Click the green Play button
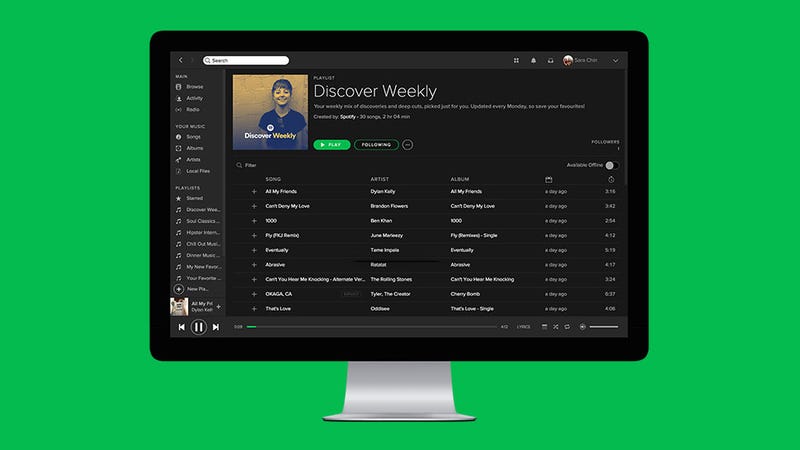This screenshot has height=450, width=800. [x=332, y=145]
